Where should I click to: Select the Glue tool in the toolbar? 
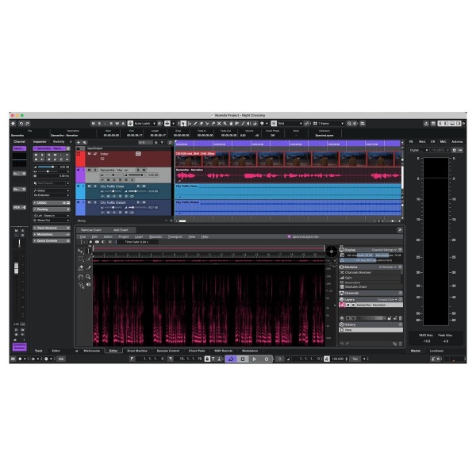point(213,124)
